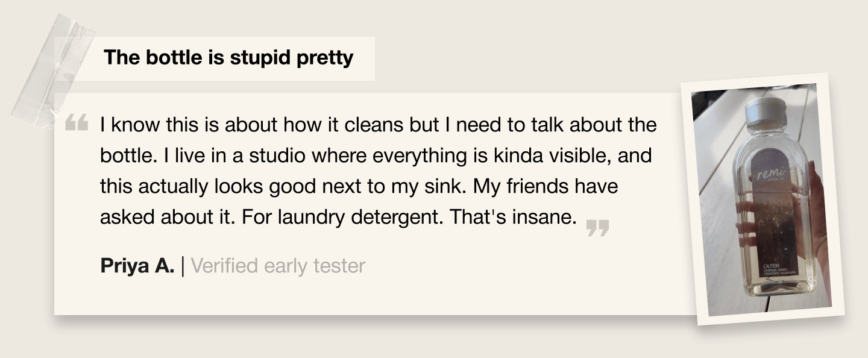Click the closing quotation mark icon

(x=597, y=228)
